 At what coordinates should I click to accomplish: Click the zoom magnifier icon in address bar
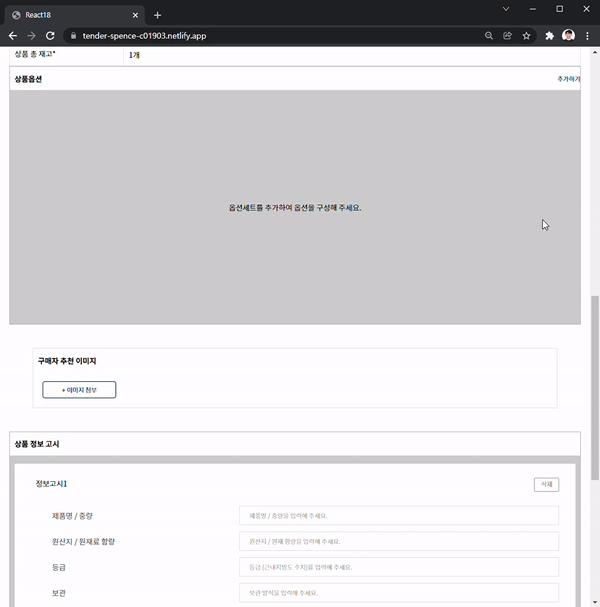(x=489, y=35)
